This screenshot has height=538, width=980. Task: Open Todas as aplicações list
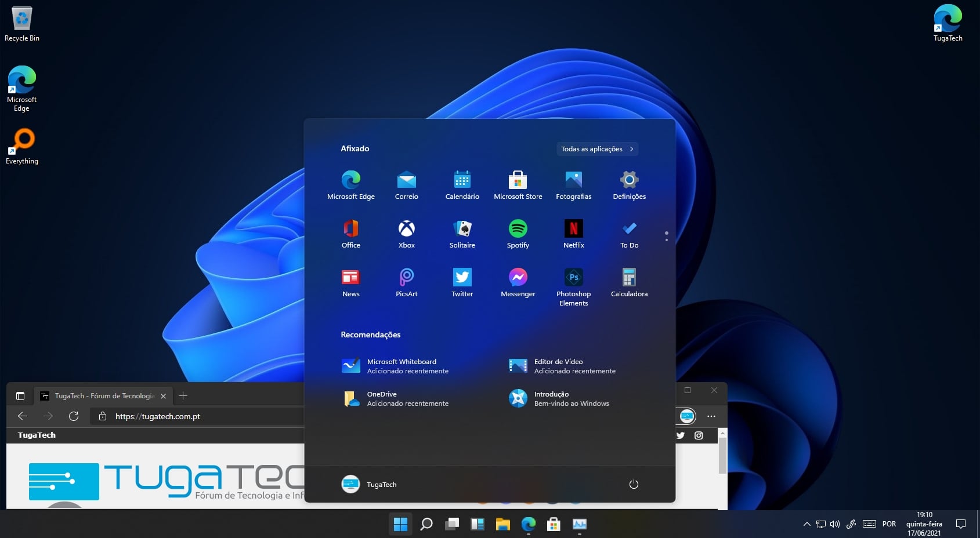coord(597,149)
